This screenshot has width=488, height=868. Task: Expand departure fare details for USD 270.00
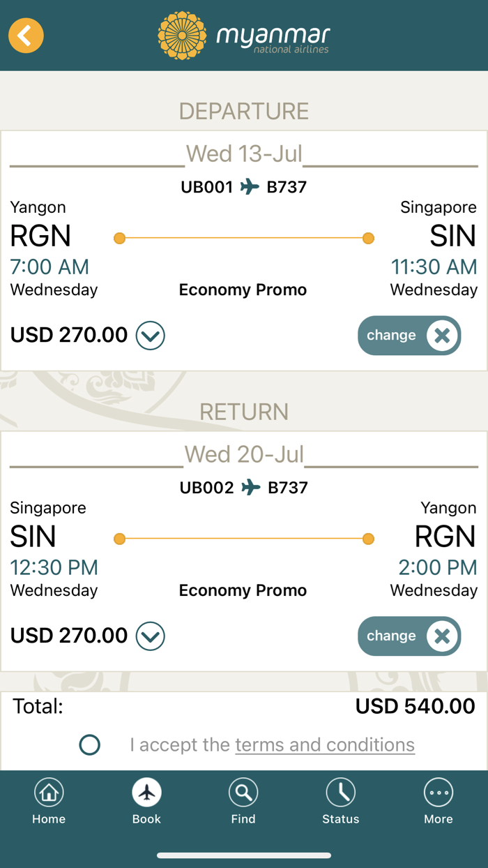[x=151, y=336]
